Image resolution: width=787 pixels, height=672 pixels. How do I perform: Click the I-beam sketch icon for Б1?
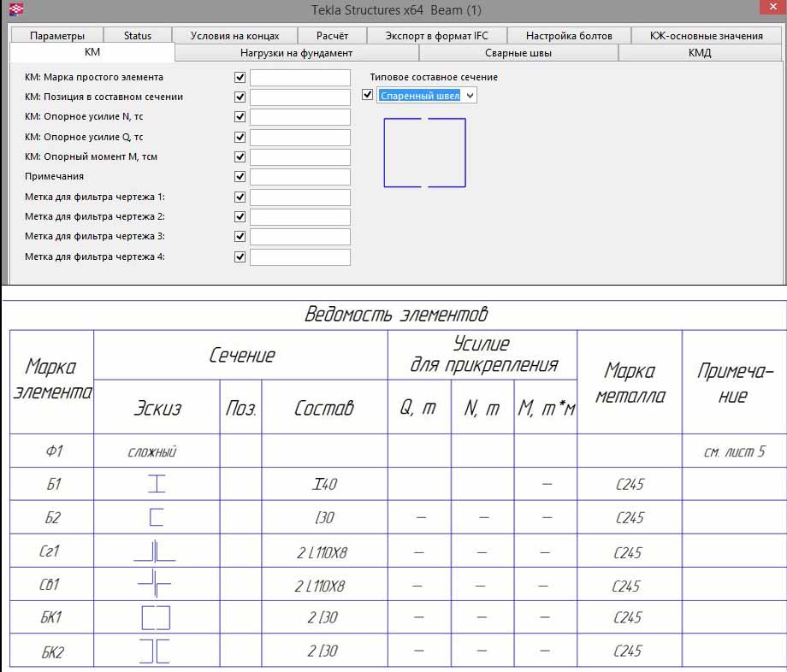pyautogui.click(x=156, y=485)
